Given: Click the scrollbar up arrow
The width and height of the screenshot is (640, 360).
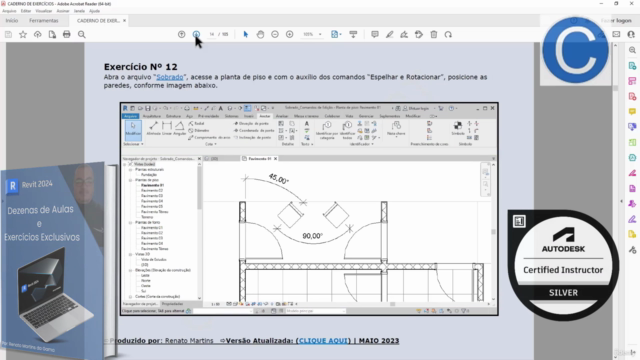Looking at the screenshot, I should [x=616, y=46].
